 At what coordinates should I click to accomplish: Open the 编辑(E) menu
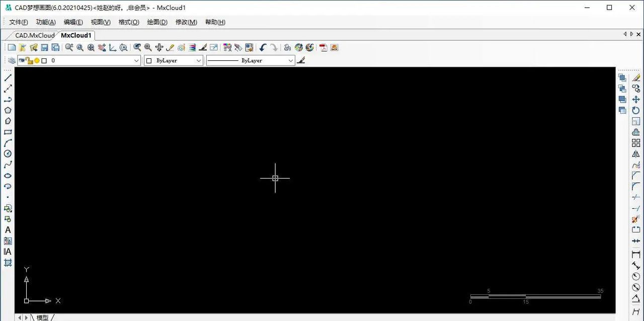tap(73, 22)
